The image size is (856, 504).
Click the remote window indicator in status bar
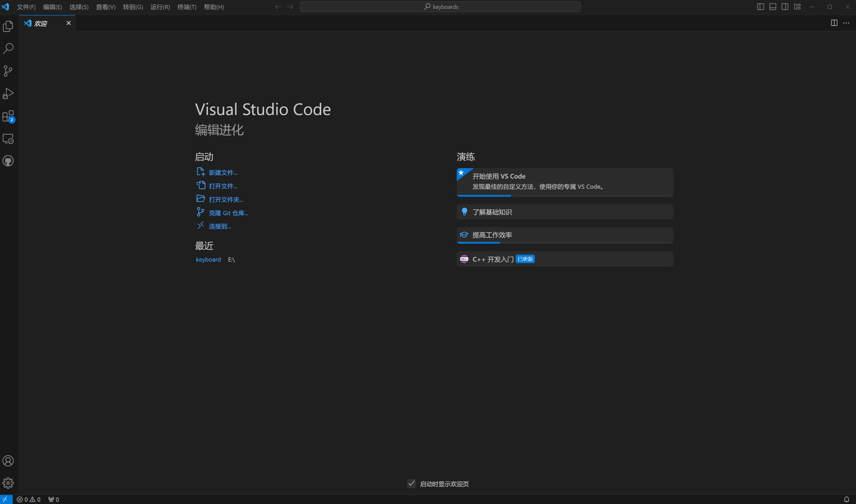(6, 499)
